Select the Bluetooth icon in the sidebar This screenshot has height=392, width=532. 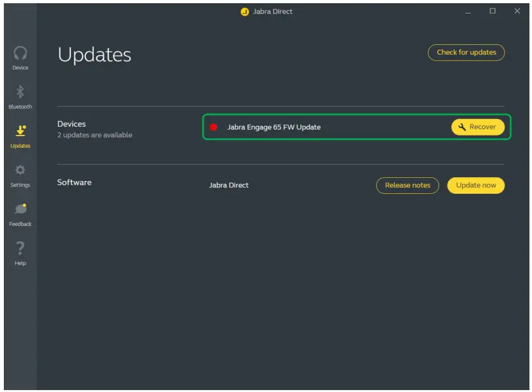click(20, 95)
